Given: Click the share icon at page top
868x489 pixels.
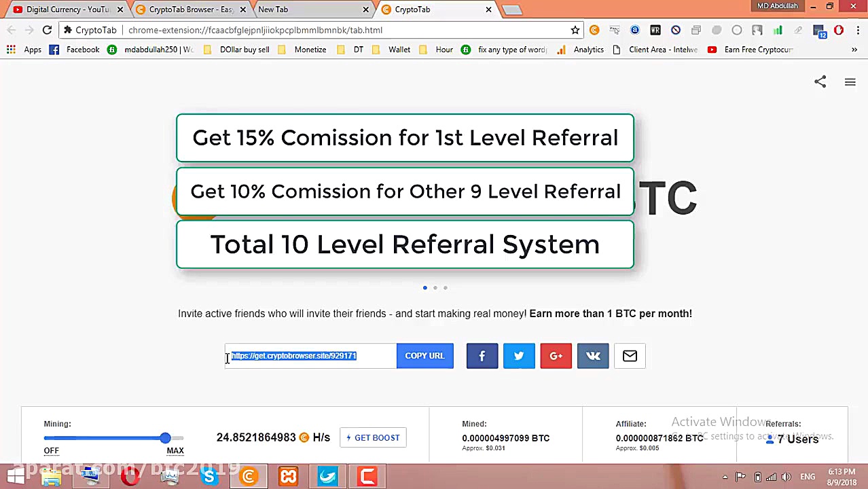Looking at the screenshot, I should 820,82.
